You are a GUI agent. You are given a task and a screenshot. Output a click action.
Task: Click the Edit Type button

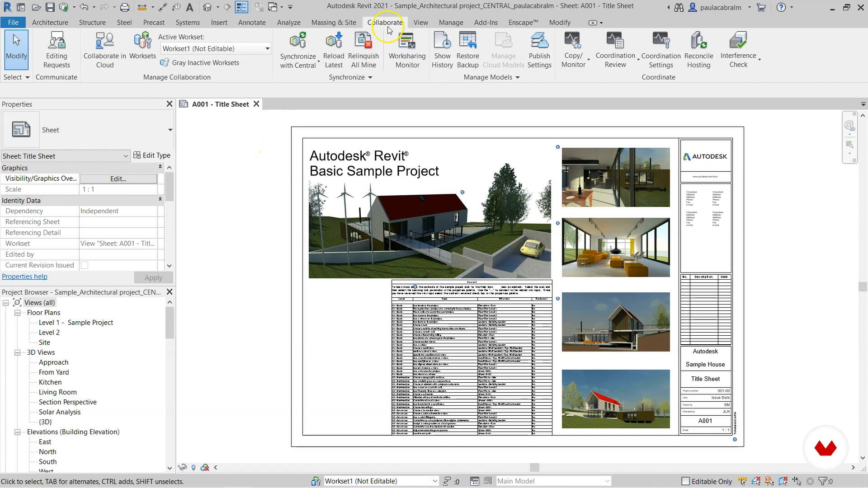tap(152, 155)
